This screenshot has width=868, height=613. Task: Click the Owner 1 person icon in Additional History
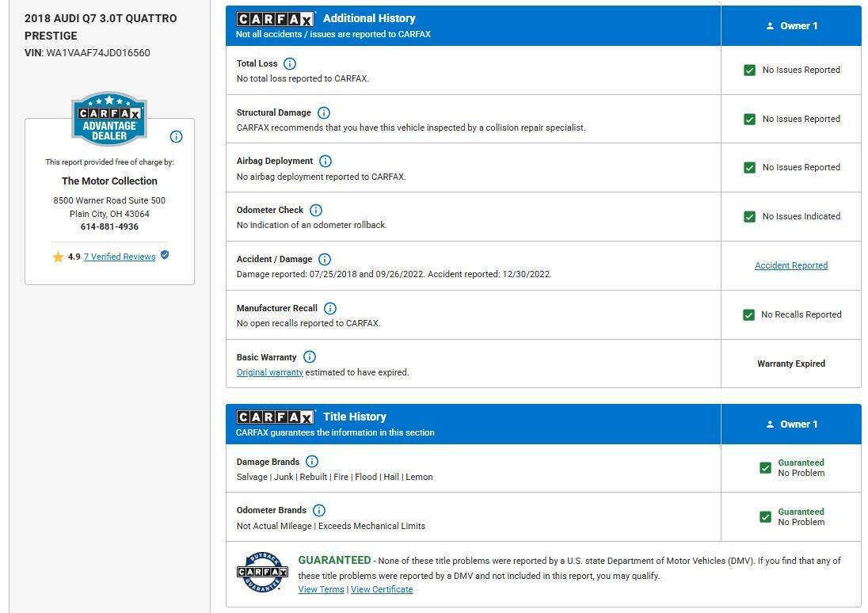(770, 26)
